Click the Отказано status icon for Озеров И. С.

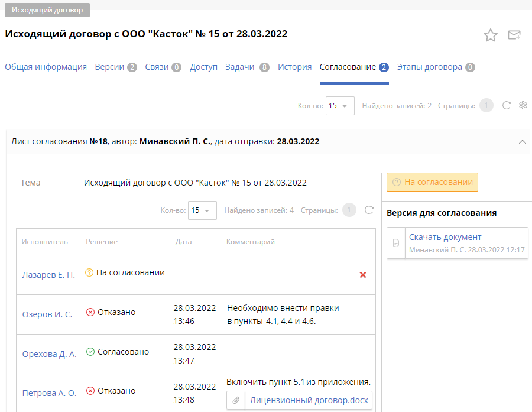click(90, 312)
